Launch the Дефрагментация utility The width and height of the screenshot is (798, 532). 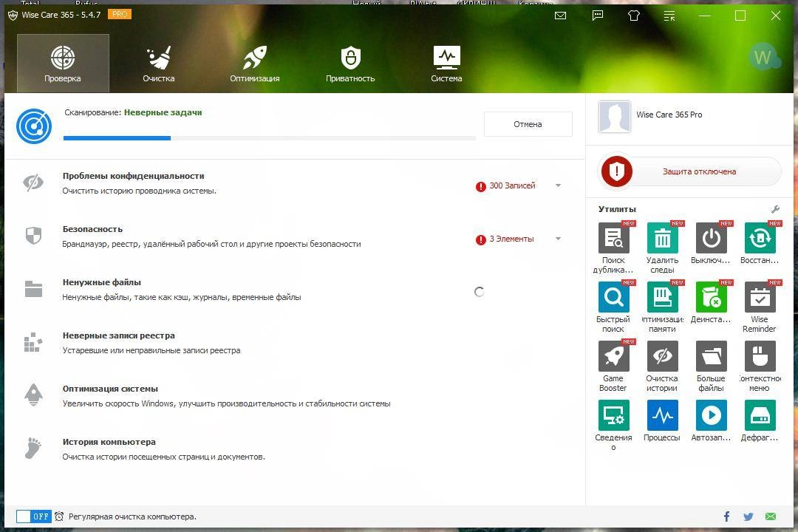760,415
